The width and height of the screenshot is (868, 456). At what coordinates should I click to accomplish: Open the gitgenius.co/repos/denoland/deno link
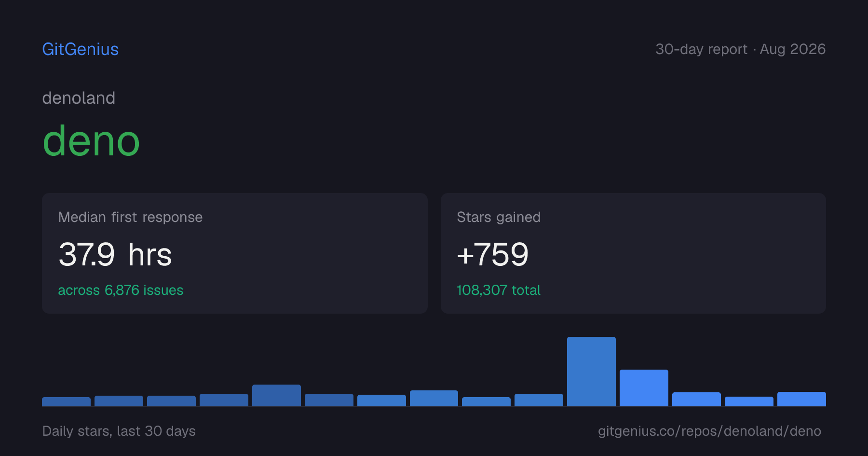(x=709, y=431)
